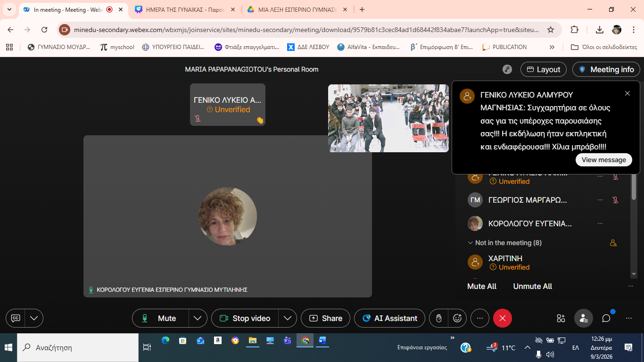Expand video options arrow next to Stop video
Image resolution: width=644 pixels, height=362 pixels.
point(287,318)
